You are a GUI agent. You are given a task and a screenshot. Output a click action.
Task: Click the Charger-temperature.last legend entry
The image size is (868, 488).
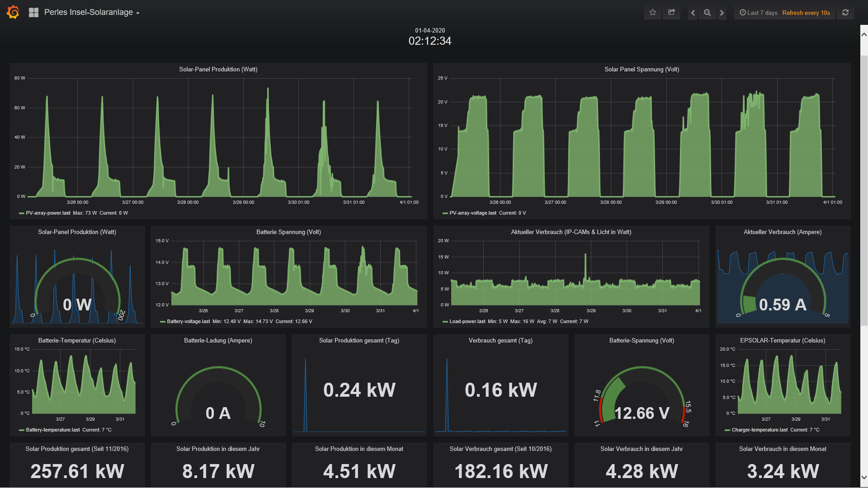pyautogui.click(x=759, y=430)
